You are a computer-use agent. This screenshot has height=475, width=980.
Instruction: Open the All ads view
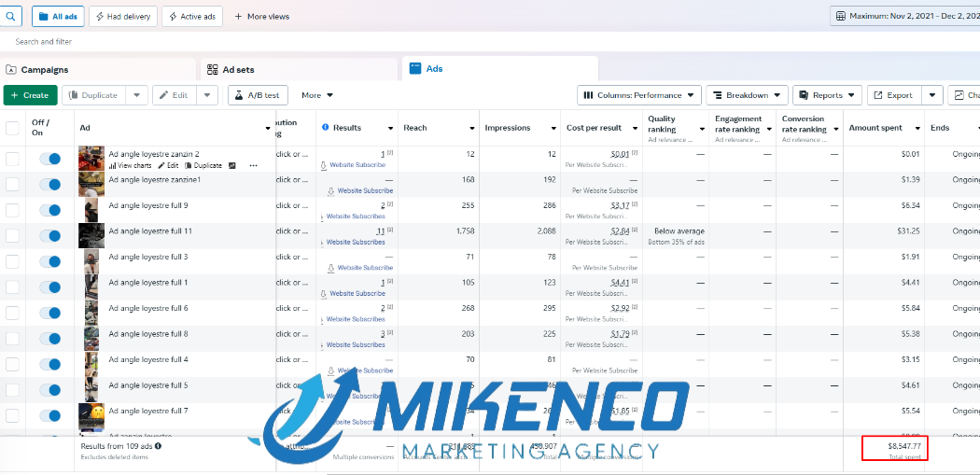(x=58, y=16)
